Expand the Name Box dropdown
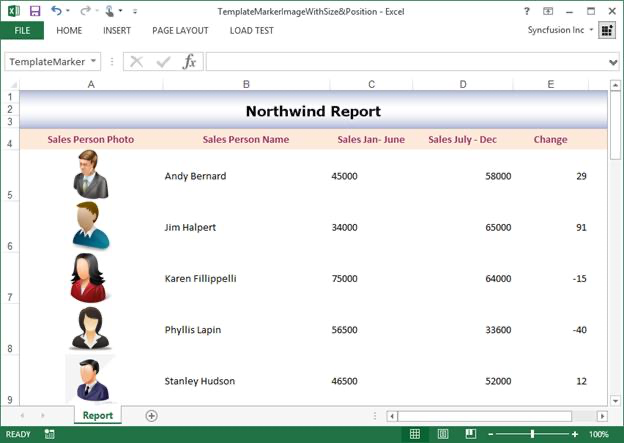The image size is (624, 443). click(x=94, y=62)
